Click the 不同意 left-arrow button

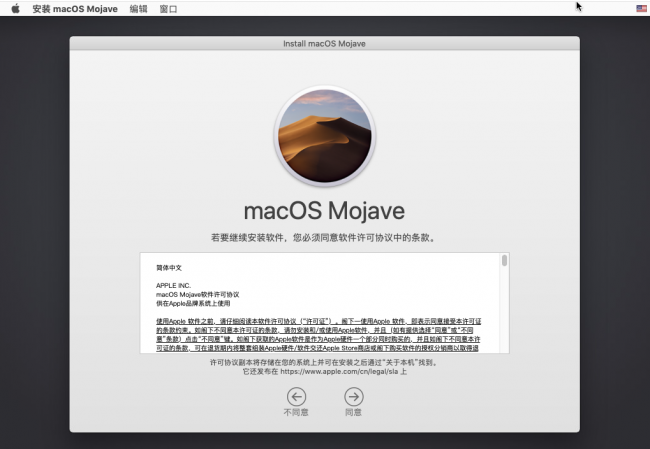(296, 397)
